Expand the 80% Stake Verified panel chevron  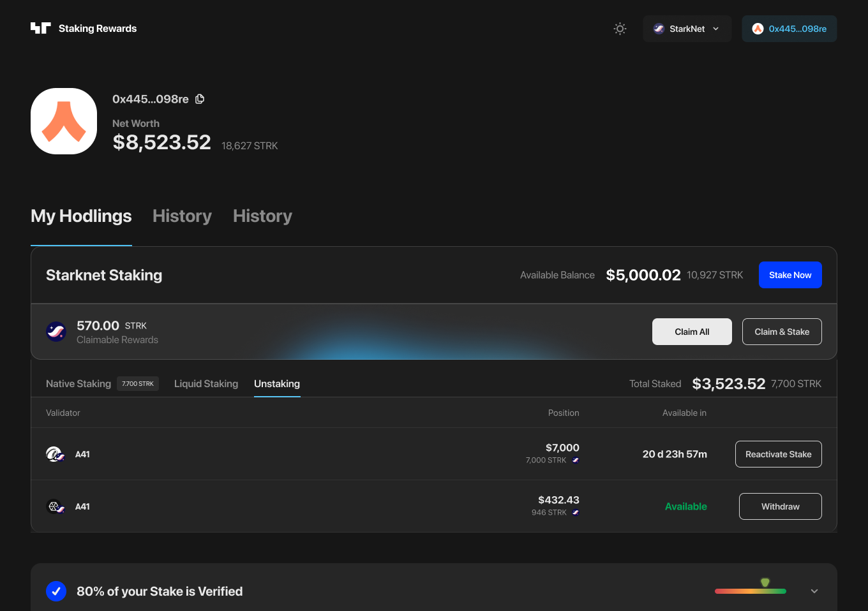click(x=814, y=591)
